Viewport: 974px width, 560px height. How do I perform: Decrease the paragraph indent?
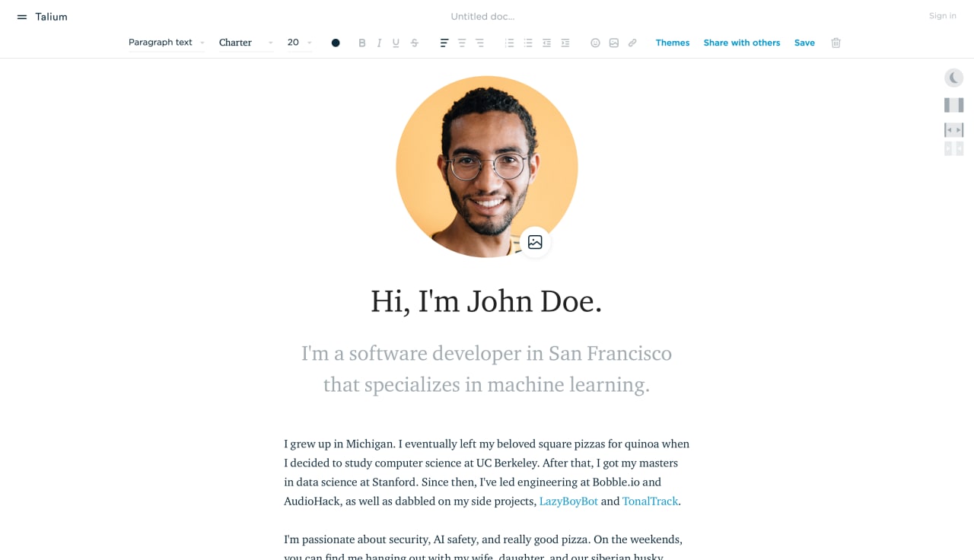546,43
